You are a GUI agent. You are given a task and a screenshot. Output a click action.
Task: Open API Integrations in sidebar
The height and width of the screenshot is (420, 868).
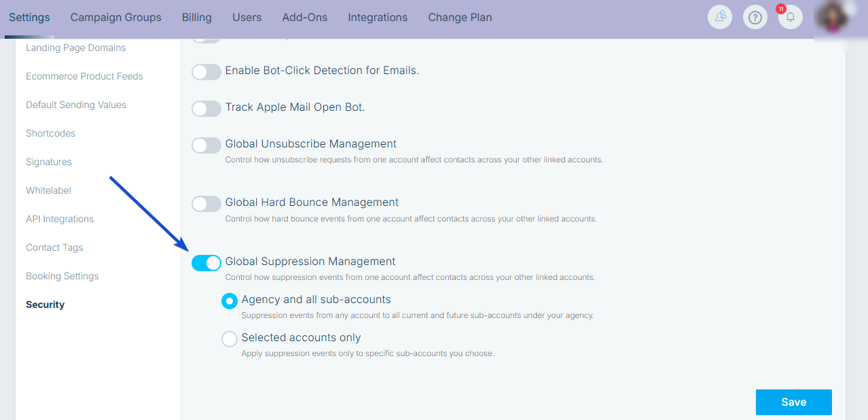[60, 219]
